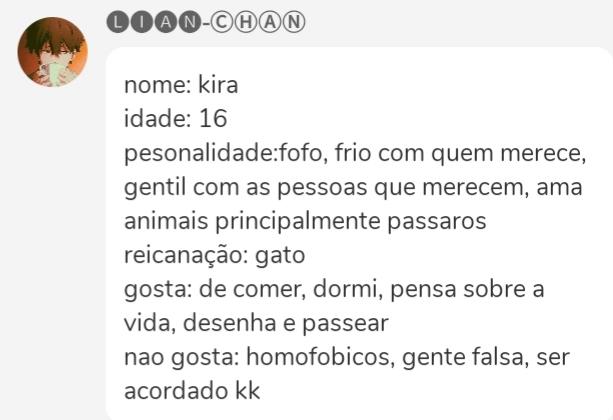Click 'animais principalmente passaros' text
613x420 pixels.
(305, 221)
